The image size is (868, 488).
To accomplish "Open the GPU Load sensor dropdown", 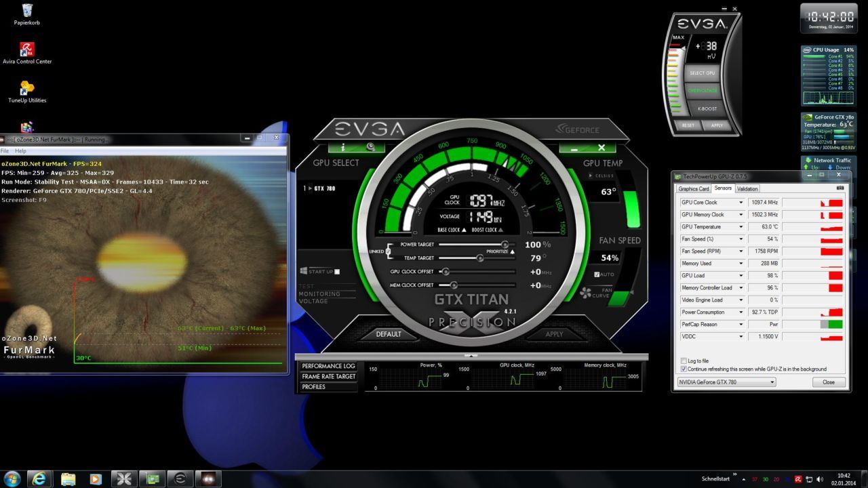I will [741, 275].
